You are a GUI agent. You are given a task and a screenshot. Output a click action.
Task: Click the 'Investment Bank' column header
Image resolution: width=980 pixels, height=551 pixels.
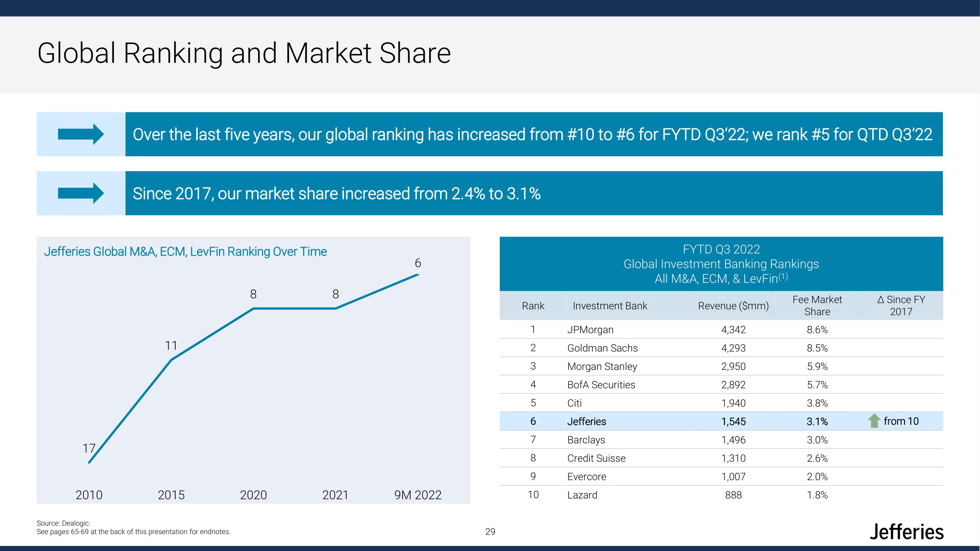coord(610,306)
